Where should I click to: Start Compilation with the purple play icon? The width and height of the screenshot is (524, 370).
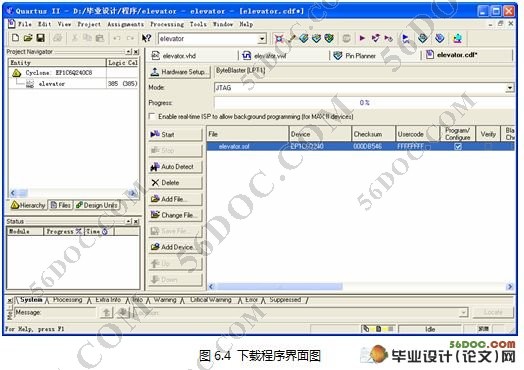pyautogui.click(x=362, y=38)
